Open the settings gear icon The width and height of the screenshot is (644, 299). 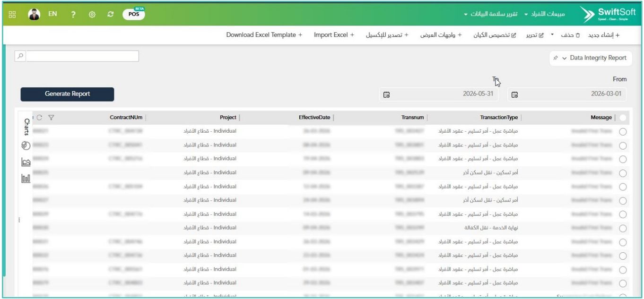pos(93,14)
